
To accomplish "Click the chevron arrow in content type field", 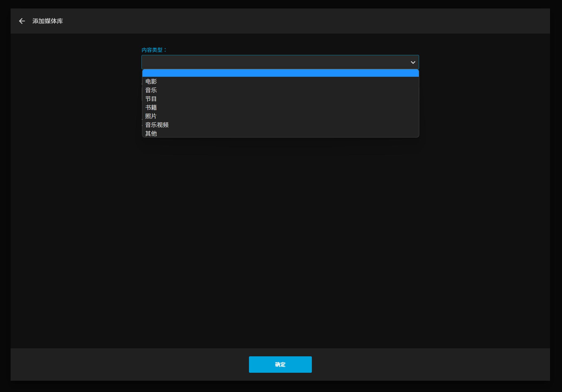I will [413, 62].
